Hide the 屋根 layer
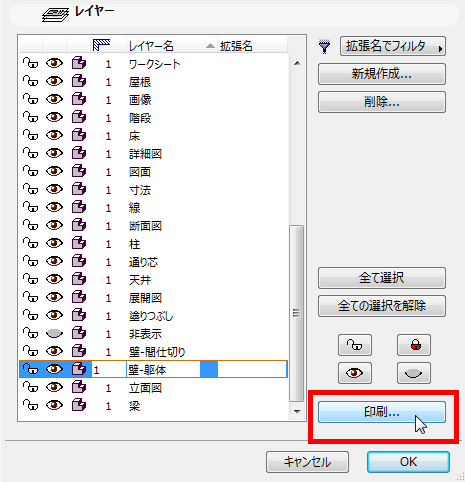This screenshot has width=465, height=482. click(54, 81)
